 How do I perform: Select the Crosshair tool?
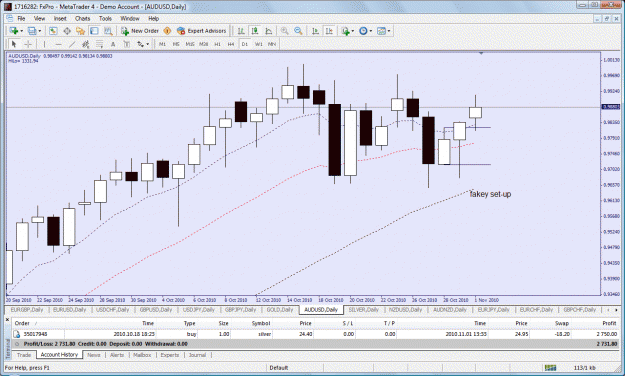[28, 44]
